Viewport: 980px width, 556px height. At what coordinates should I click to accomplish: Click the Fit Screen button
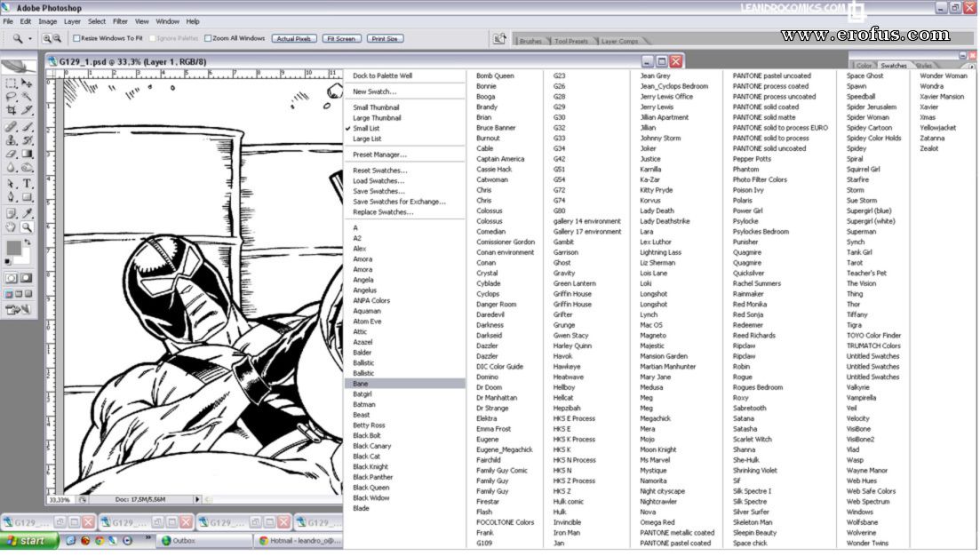(x=340, y=39)
